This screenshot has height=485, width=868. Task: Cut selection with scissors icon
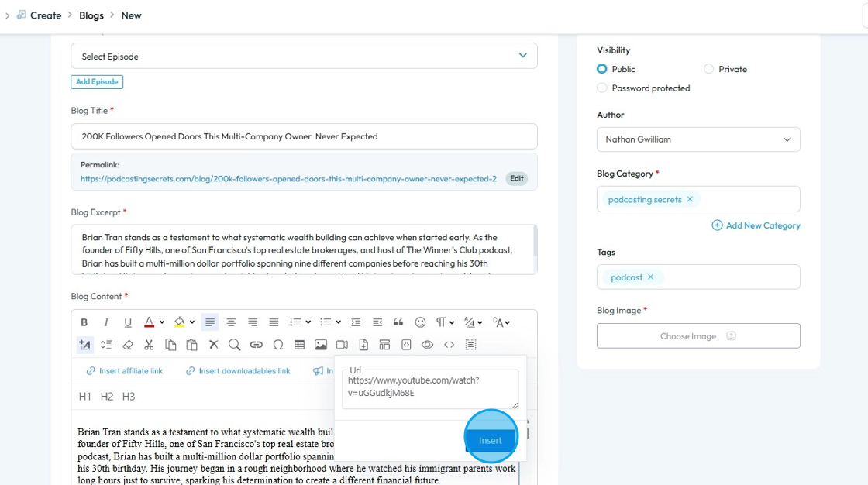(149, 345)
